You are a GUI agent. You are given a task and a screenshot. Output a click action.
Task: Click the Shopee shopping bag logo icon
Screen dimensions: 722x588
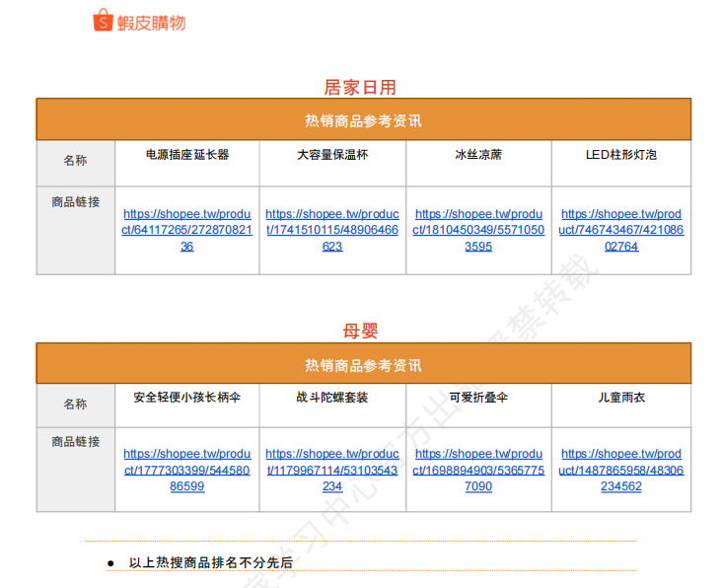(103, 21)
